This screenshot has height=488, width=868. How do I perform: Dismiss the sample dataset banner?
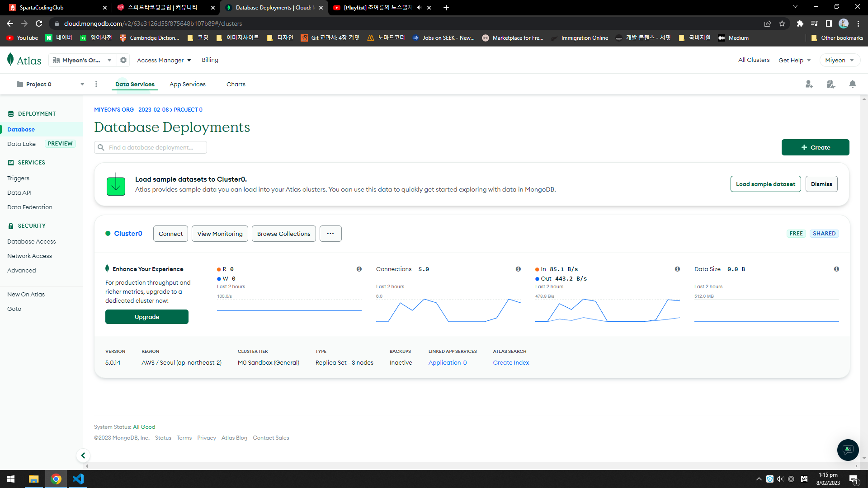(x=821, y=184)
